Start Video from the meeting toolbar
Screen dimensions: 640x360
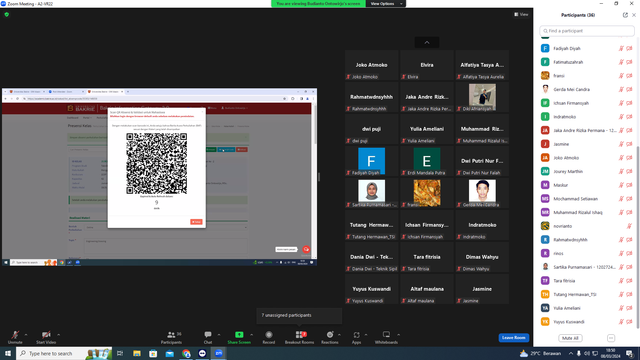pos(46,337)
